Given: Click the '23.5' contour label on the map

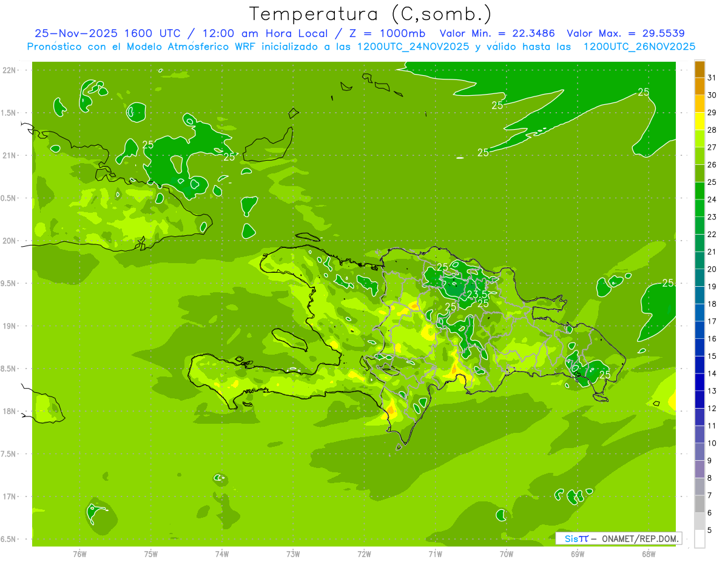Looking at the screenshot, I should point(477,295).
